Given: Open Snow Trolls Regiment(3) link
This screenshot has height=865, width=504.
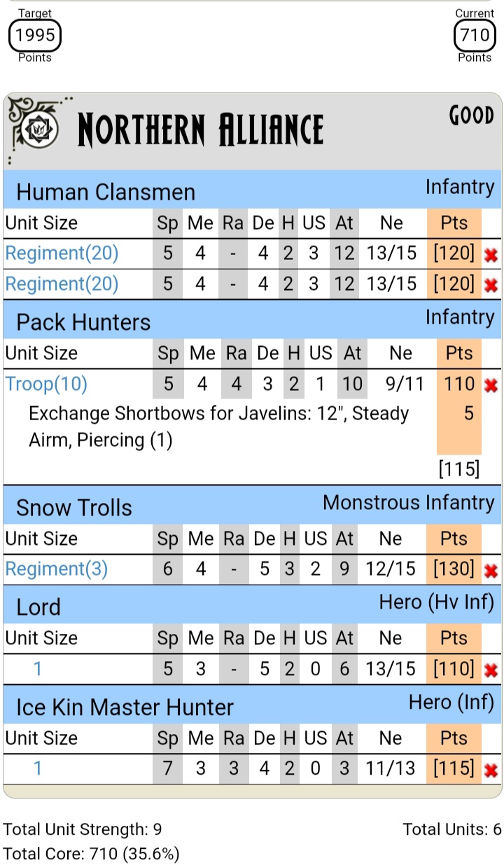Looking at the screenshot, I should 56,569.
